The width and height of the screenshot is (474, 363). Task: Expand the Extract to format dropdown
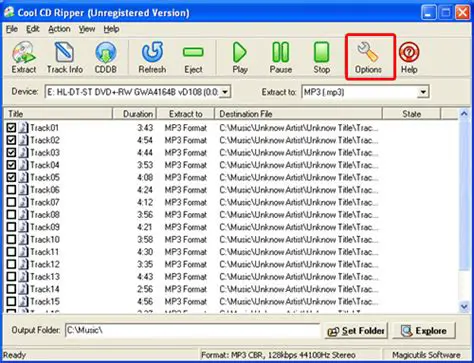pos(423,92)
